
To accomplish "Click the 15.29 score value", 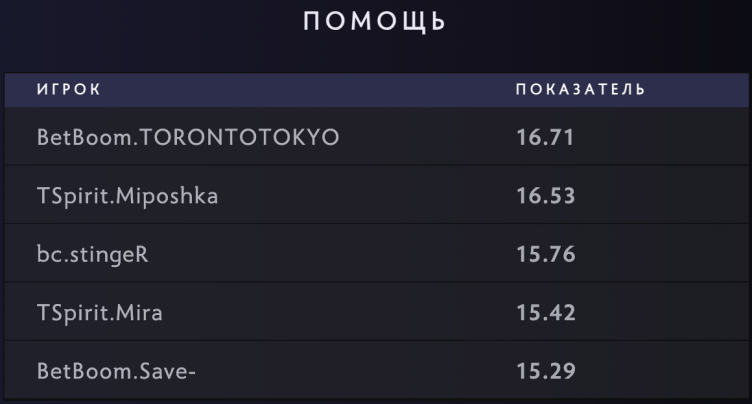I will tap(545, 372).
